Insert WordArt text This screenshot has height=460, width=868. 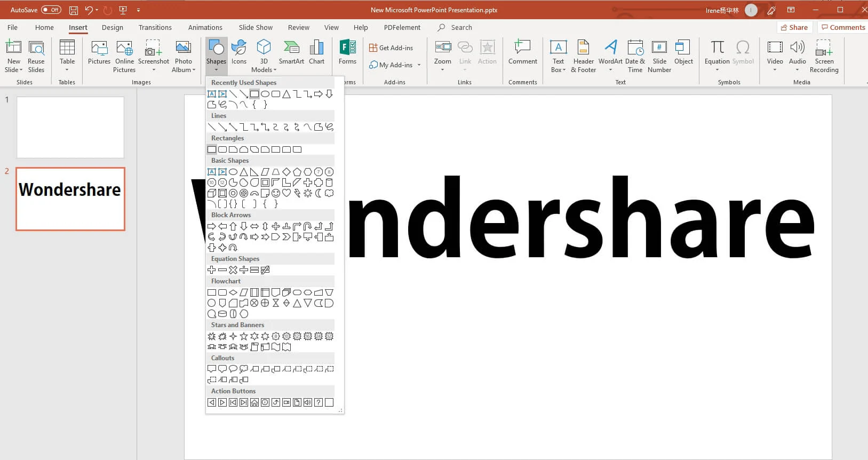(610, 53)
